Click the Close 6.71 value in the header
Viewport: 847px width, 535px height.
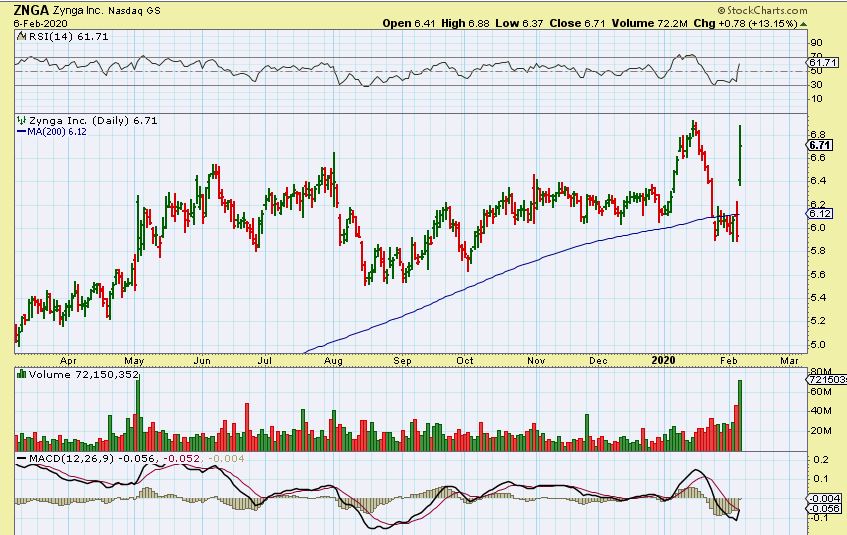pyautogui.click(x=577, y=23)
